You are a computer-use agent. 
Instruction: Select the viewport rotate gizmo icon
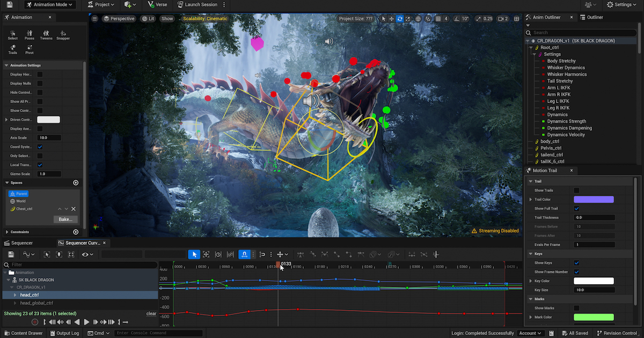point(400,19)
